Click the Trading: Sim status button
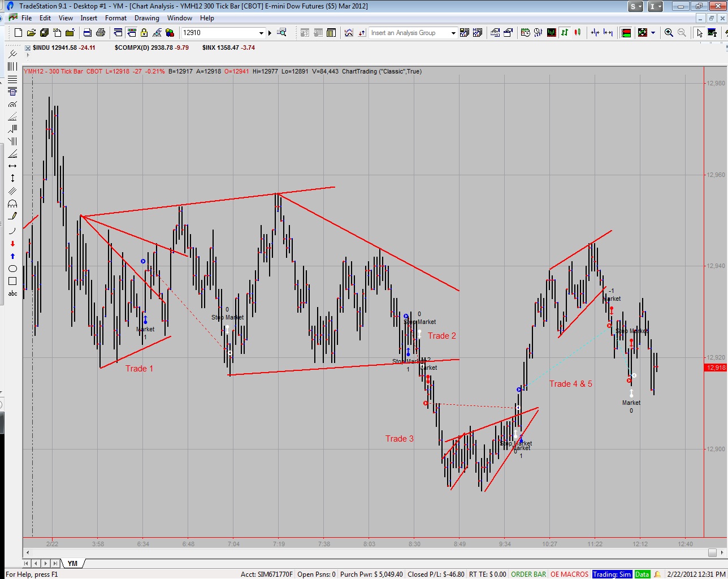Screen dimensions: 728x579 tap(612, 574)
